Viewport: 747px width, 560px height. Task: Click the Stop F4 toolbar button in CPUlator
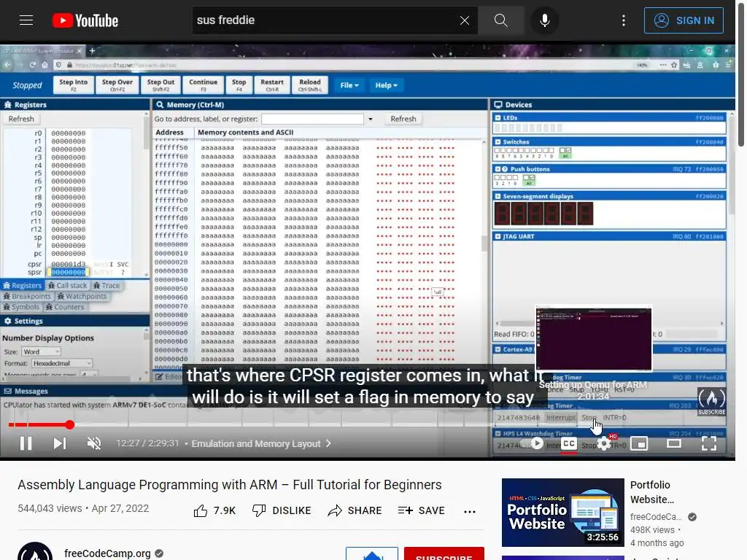click(239, 85)
